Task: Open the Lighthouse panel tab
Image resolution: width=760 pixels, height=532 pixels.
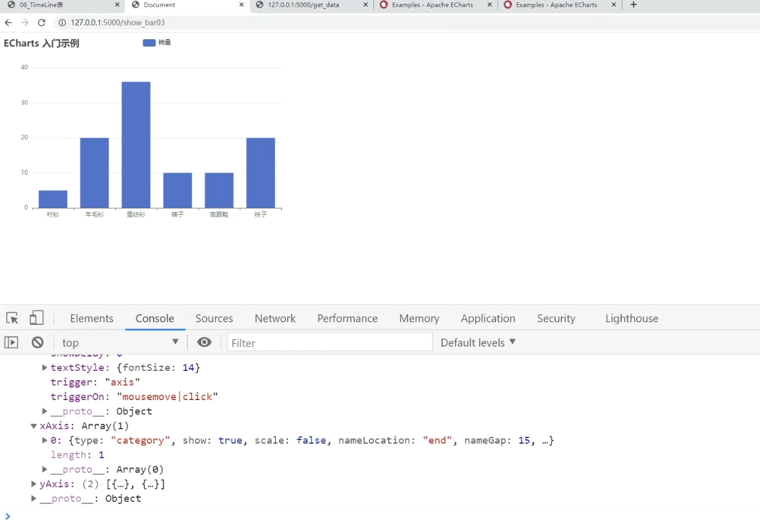Action: point(632,318)
